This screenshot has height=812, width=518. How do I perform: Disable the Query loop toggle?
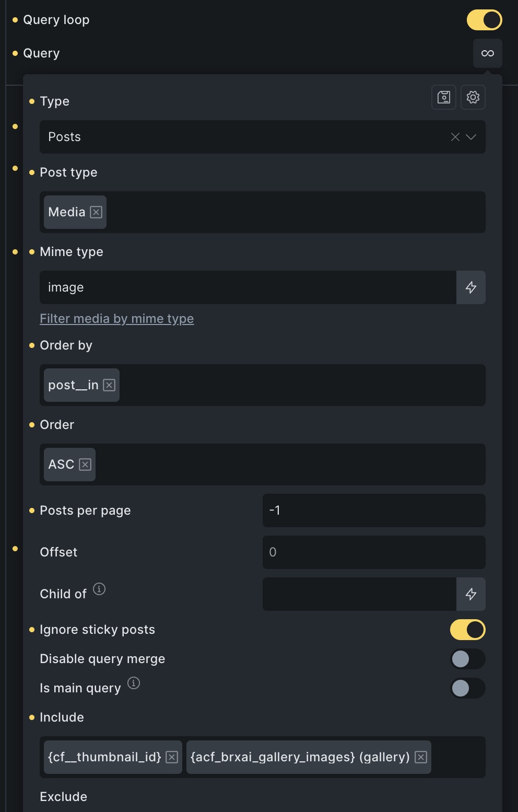(485, 20)
